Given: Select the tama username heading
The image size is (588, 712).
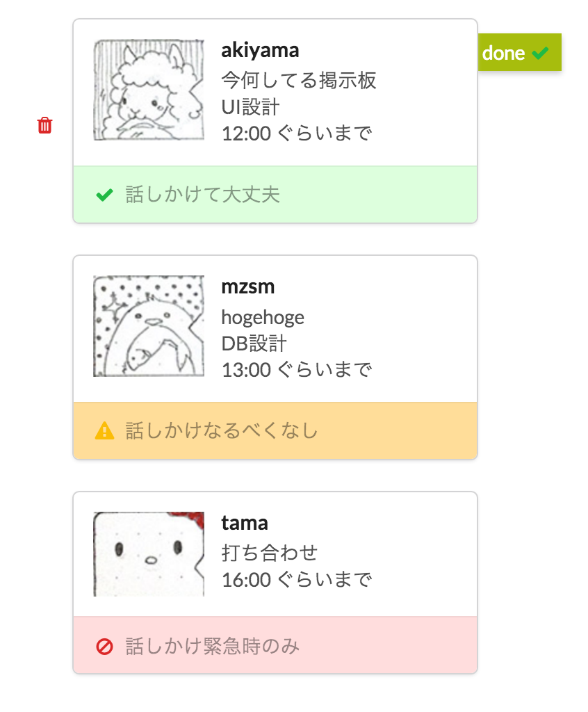Looking at the screenshot, I should [245, 523].
